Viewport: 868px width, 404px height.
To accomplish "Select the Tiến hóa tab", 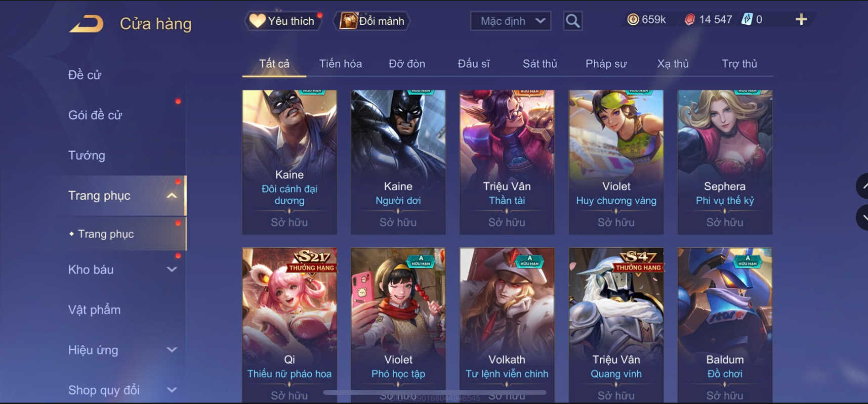I will (340, 64).
